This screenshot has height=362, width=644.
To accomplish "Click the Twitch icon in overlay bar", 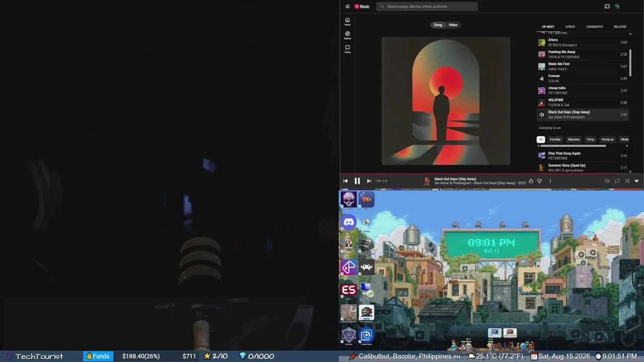I will [9, 356].
